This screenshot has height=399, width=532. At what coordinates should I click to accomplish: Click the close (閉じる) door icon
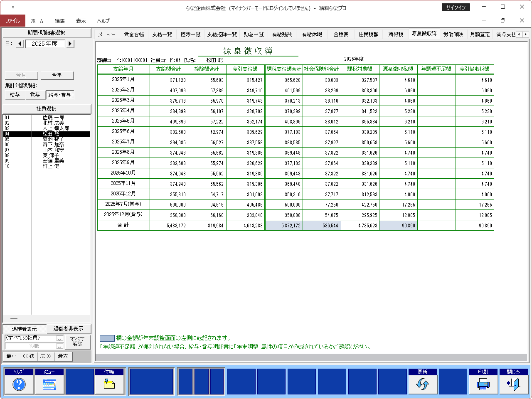513,384
